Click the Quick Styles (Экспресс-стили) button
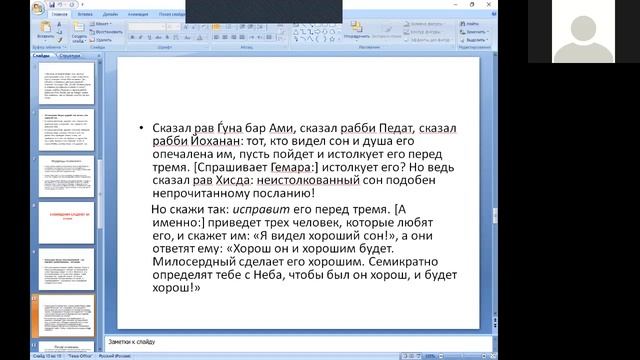Screen dimensions: 640x360 tap(387, 32)
